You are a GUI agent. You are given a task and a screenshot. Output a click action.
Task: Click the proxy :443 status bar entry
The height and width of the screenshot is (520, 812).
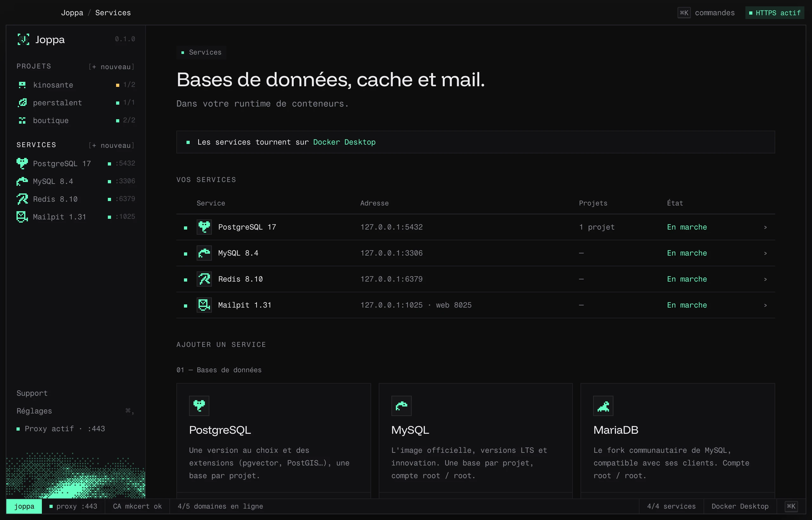73,506
